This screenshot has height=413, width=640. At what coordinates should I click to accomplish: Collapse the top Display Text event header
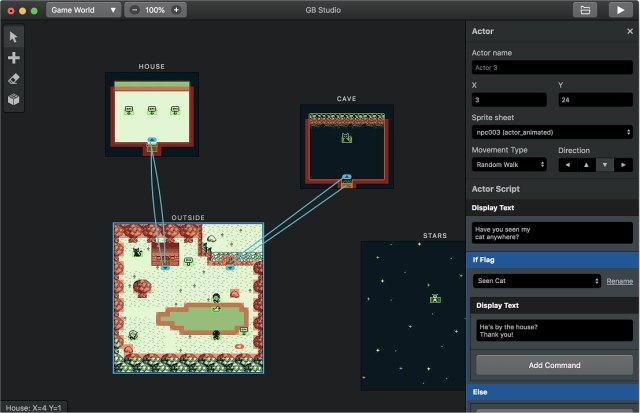pyautogui.click(x=553, y=208)
